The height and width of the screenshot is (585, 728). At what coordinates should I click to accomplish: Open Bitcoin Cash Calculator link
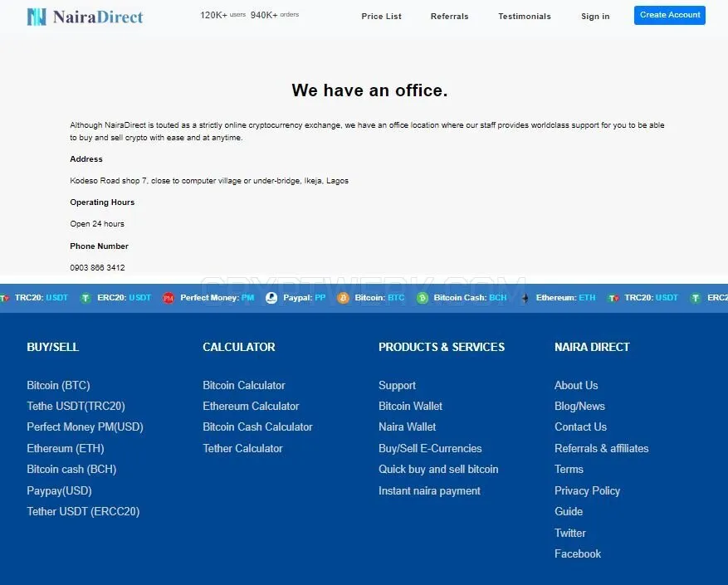pyautogui.click(x=257, y=427)
